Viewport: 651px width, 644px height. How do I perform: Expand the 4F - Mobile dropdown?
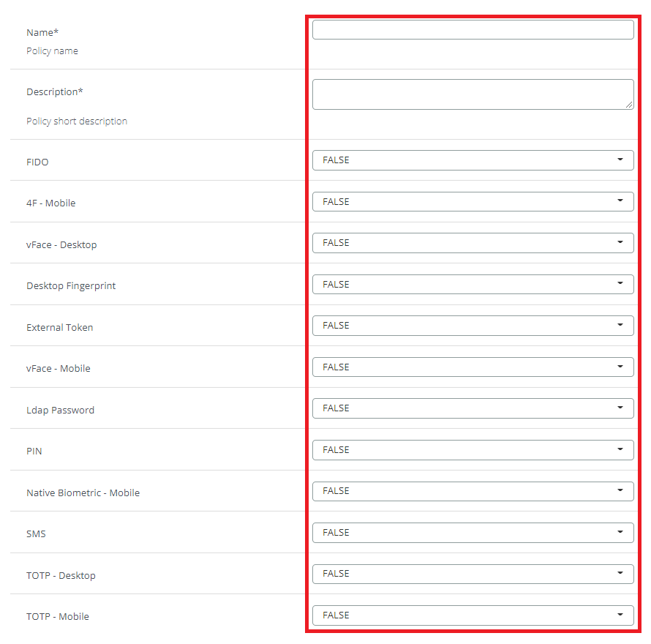pos(473,202)
